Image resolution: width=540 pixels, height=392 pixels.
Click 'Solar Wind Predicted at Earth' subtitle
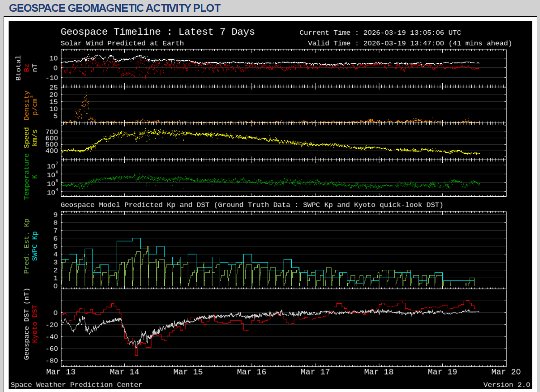pyautogui.click(x=122, y=43)
